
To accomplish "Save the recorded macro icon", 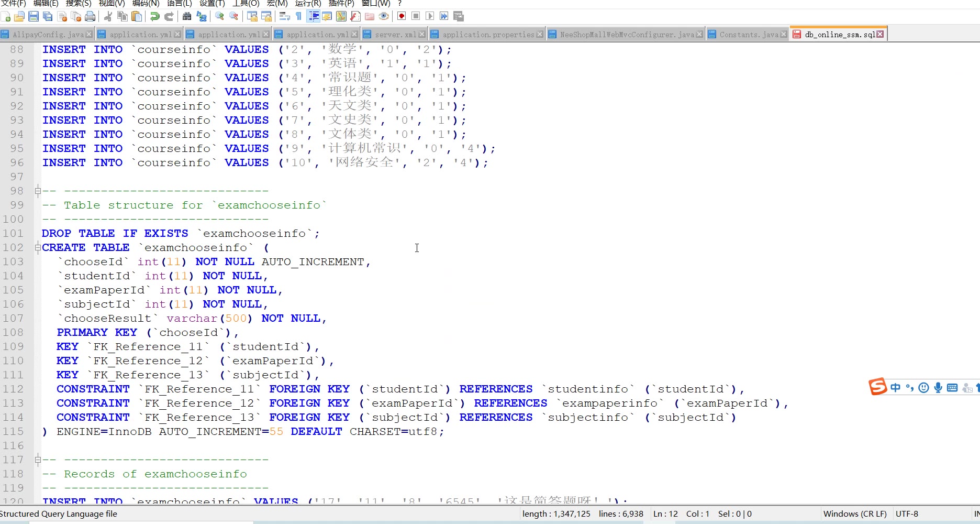I will (x=459, y=16).
